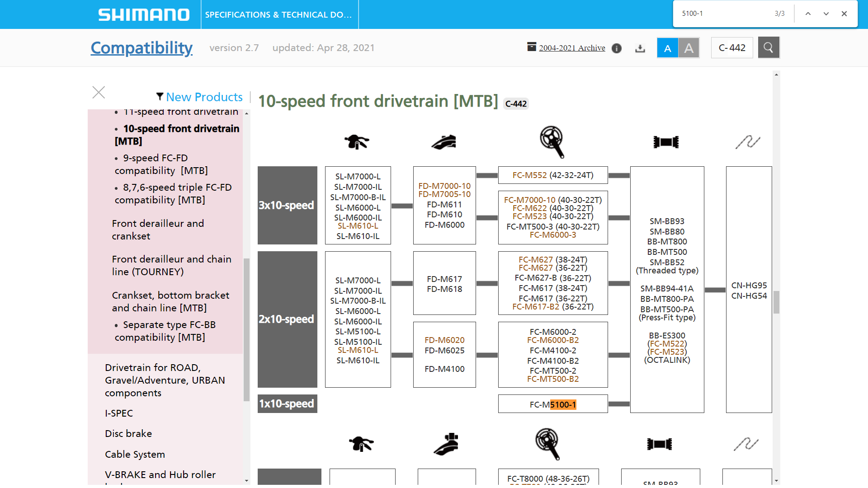Click highlighted FC-M5100-1 crankset entry
Viewport: 868px width, 488px height.
pyautogui.click(x=553, y=404)
